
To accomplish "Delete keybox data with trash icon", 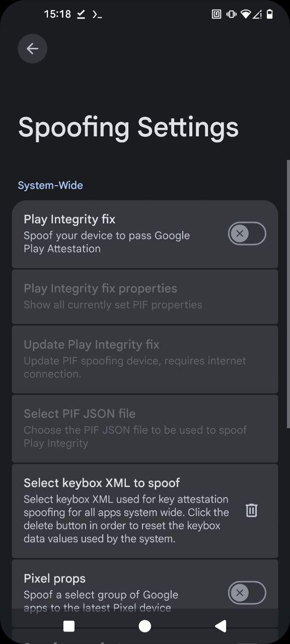I will pos(251,511).
